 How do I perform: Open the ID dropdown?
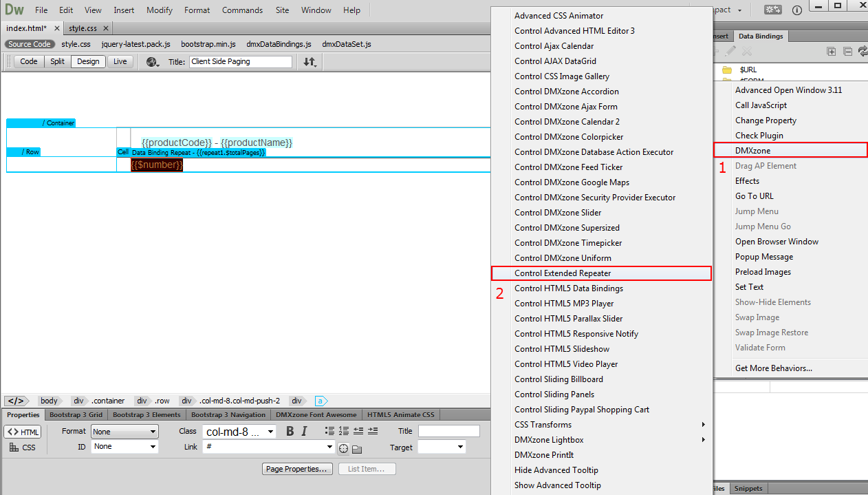124,447
